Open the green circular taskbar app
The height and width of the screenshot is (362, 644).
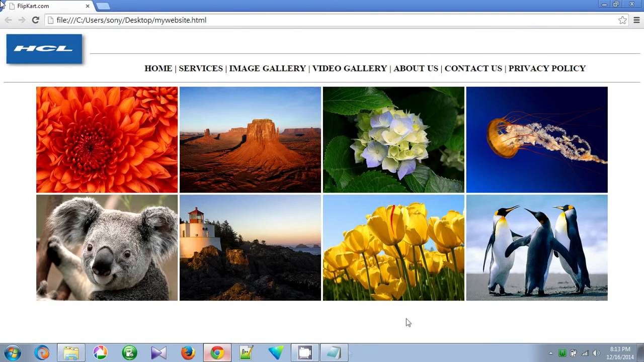(x=129, y=353)
